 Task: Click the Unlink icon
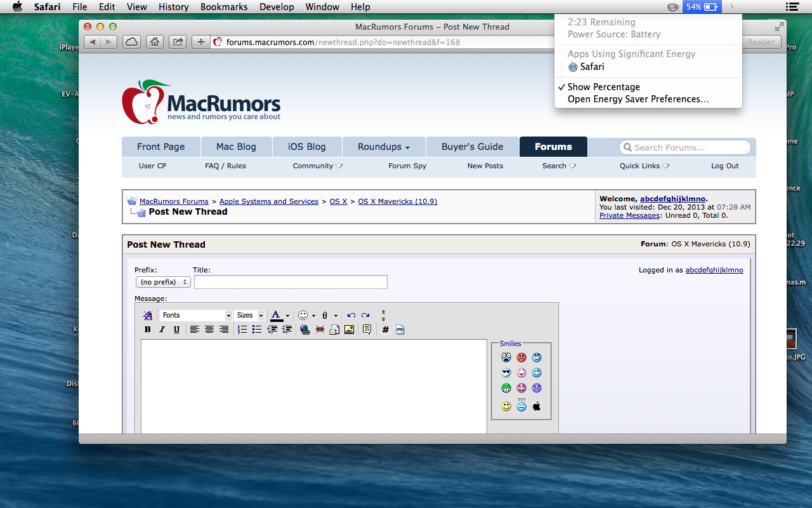320,330
